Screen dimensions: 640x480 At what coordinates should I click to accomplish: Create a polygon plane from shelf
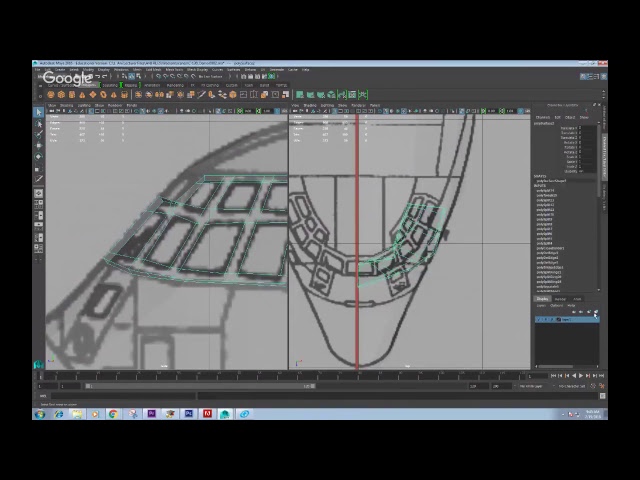[x=93, y=95]
